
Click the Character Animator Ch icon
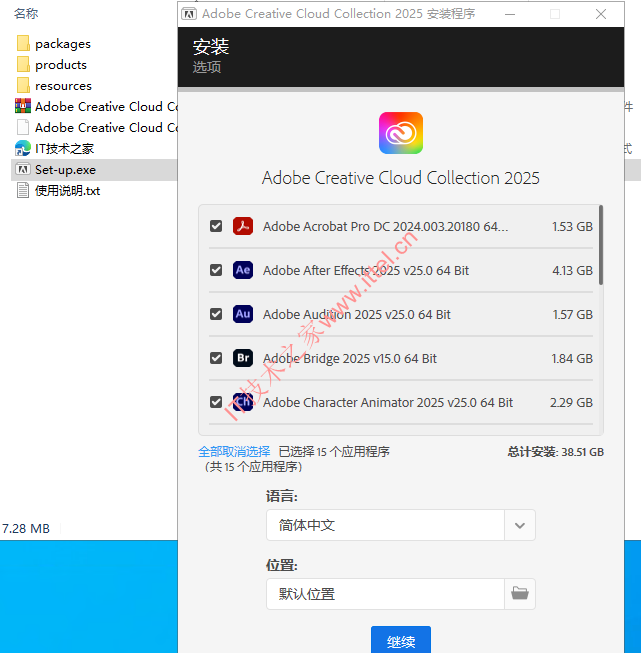[243, 402]
